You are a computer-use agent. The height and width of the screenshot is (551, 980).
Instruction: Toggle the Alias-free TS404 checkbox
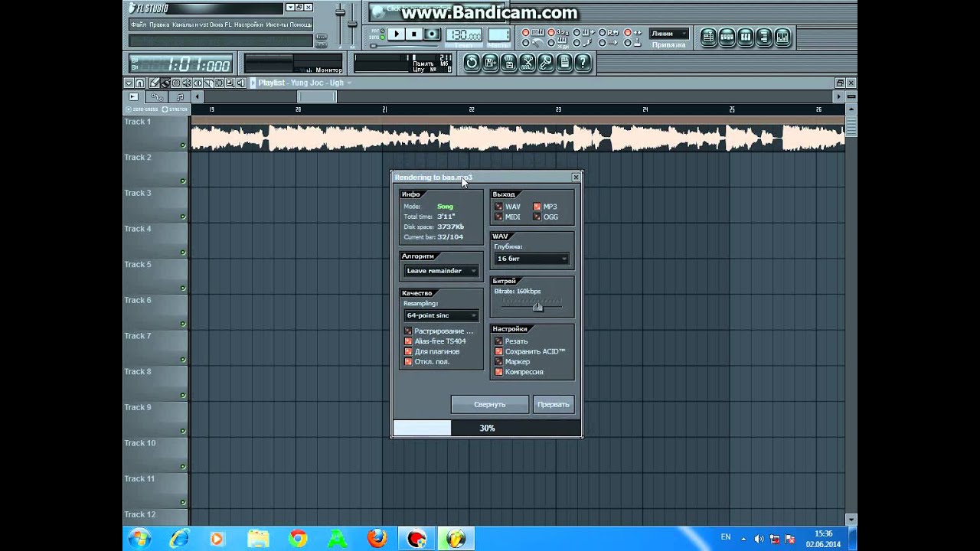(408, 341)
